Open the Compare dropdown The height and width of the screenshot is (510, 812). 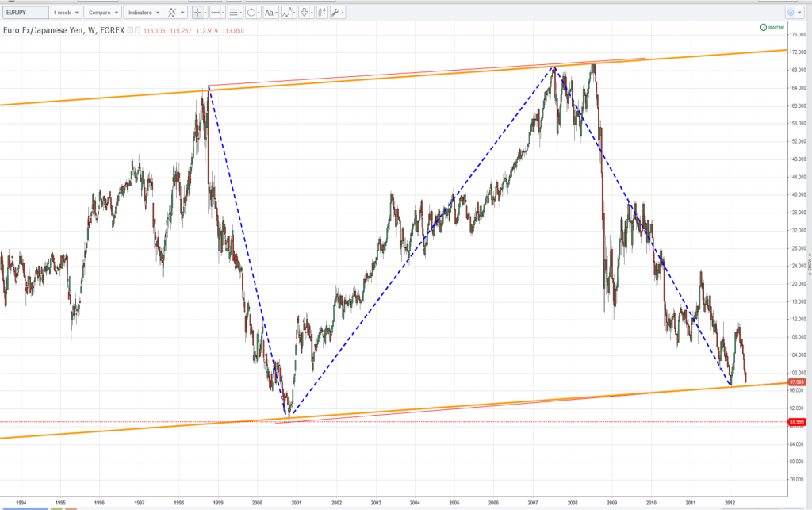[x=102, y=13]
